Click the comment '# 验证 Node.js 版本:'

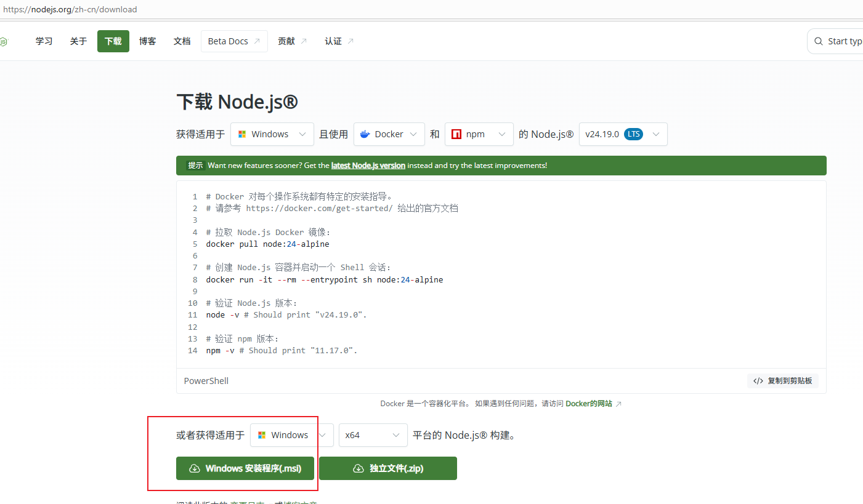coord(252,303)
